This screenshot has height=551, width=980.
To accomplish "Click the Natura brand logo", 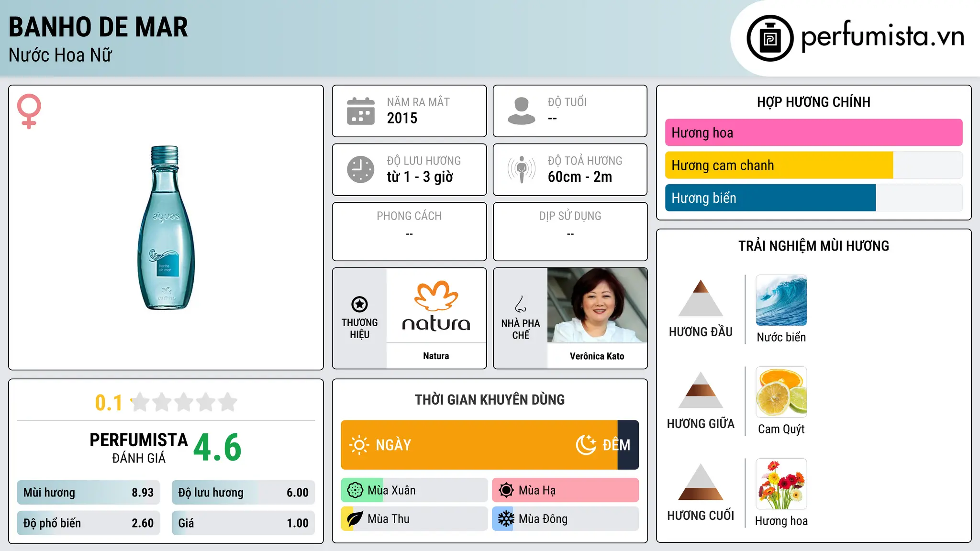I will [436, 306].
